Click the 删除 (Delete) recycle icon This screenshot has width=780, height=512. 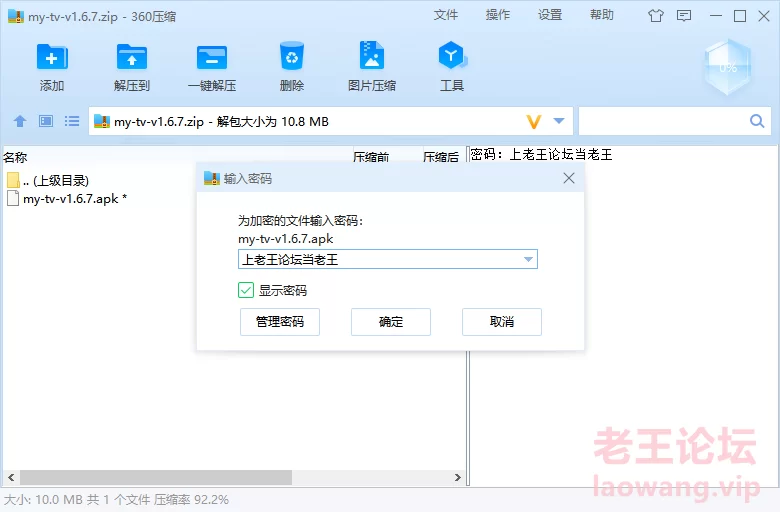click(292, 57)
